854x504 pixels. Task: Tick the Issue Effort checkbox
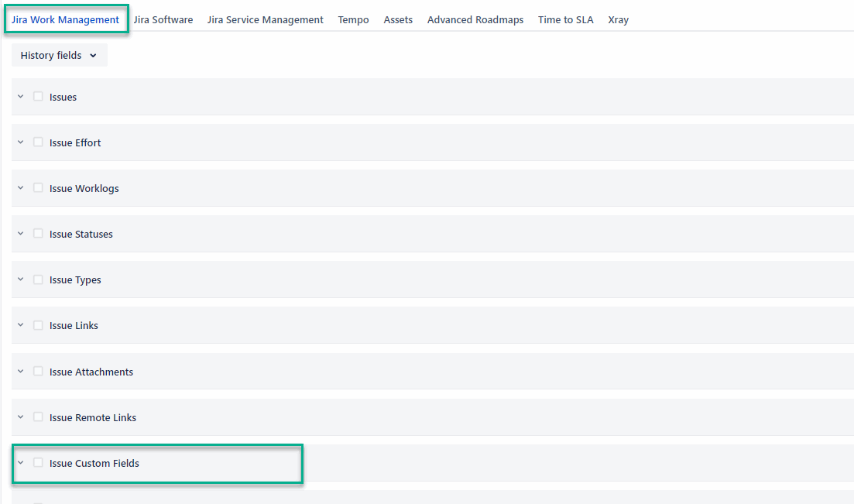(38, 142)
